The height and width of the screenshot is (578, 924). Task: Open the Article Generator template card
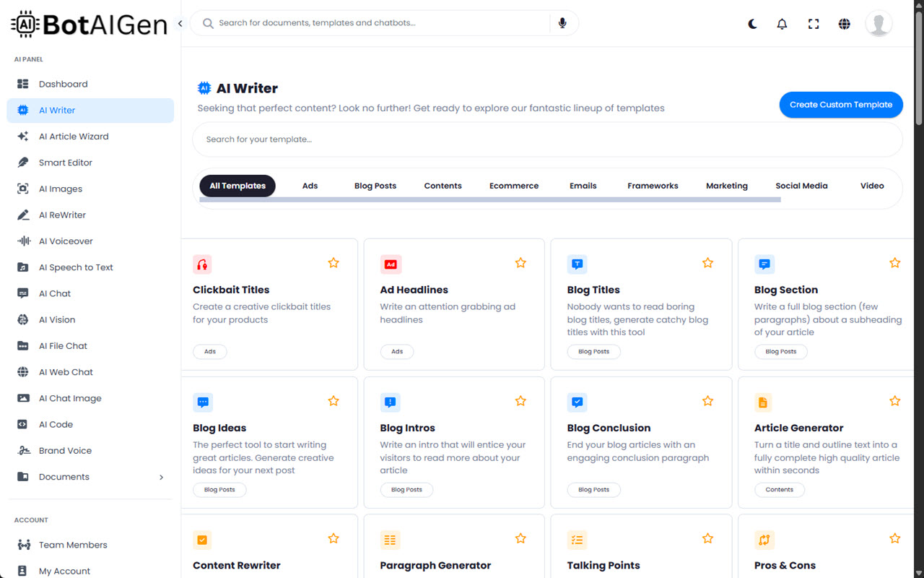tap(798, 428)
